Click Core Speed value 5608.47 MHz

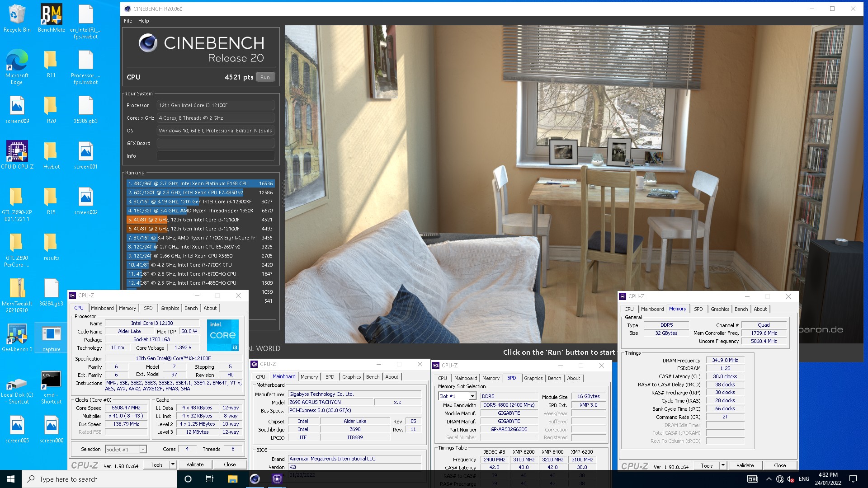(x=126, y=408)
